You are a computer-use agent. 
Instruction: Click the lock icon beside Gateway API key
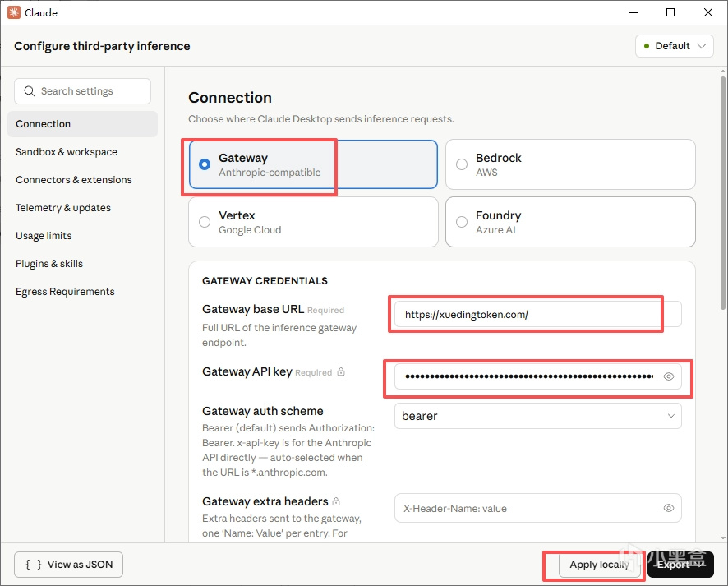coord(341,371)
